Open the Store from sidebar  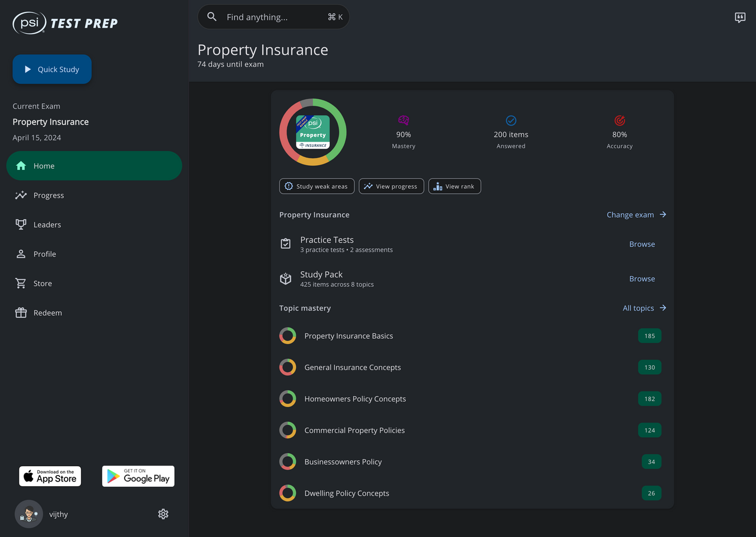tap(43, 283)
